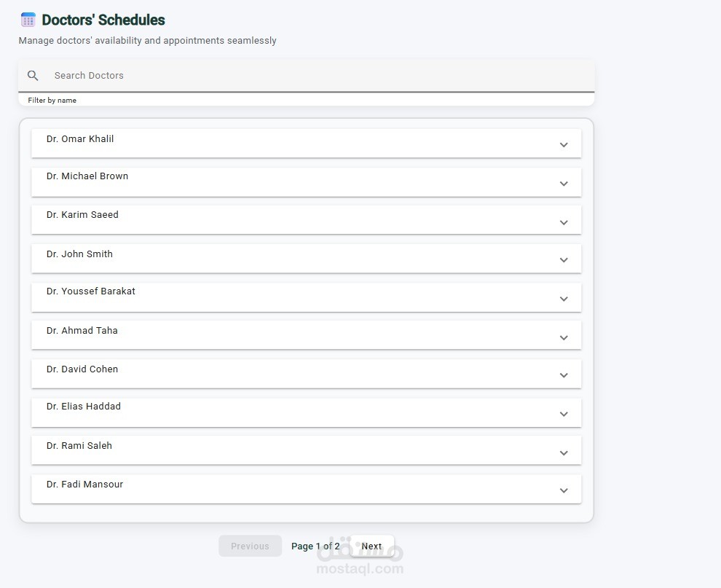The image size is (721, 588).
Task: Expand Dr. Michael Brown's chevron arrow
Action: pos(564,184)
